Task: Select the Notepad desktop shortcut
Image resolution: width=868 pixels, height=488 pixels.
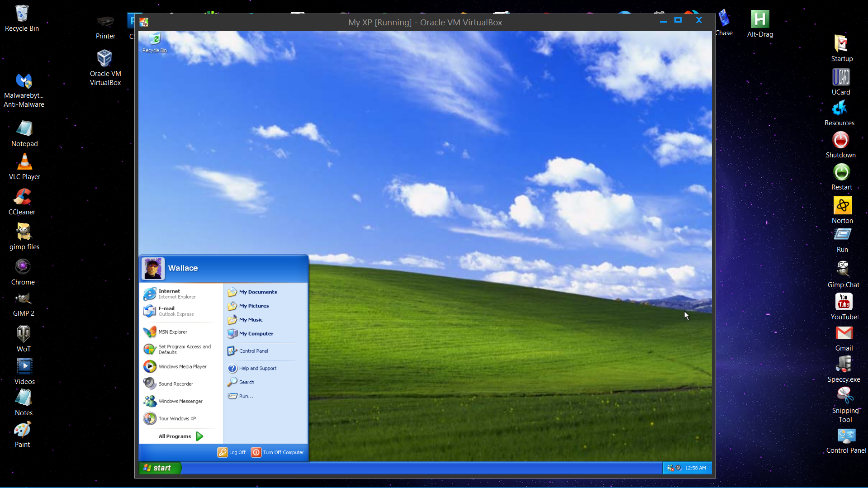Action: click(24, 134)
